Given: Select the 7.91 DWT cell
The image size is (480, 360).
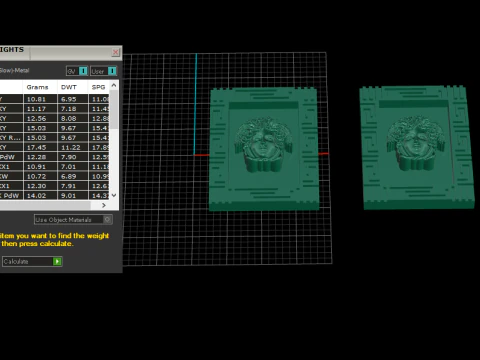Looking at the screenshot, I should [73, 186].
